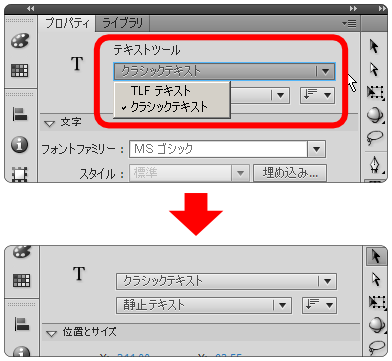Switch to the プロパティ tab
Screen dimensions: 392x361
coord(67,24)
